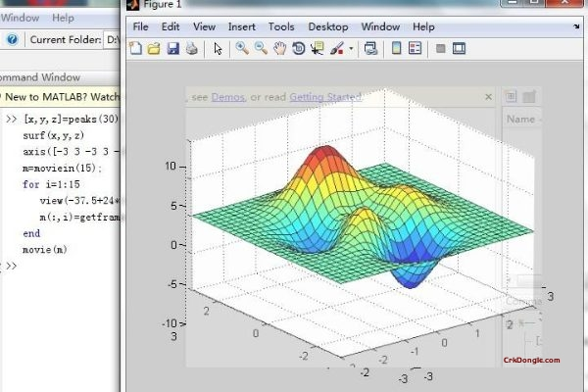The height and width of the screenshot is (392, 588).
Task: Expand the Brush color dropdown arrow
Action: [x=351, y=49]
